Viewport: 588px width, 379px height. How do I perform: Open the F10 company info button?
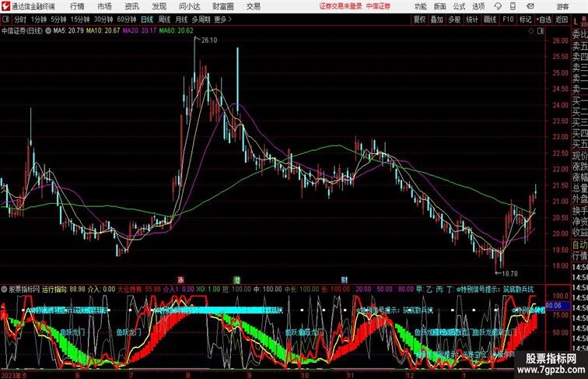(508, 19)
